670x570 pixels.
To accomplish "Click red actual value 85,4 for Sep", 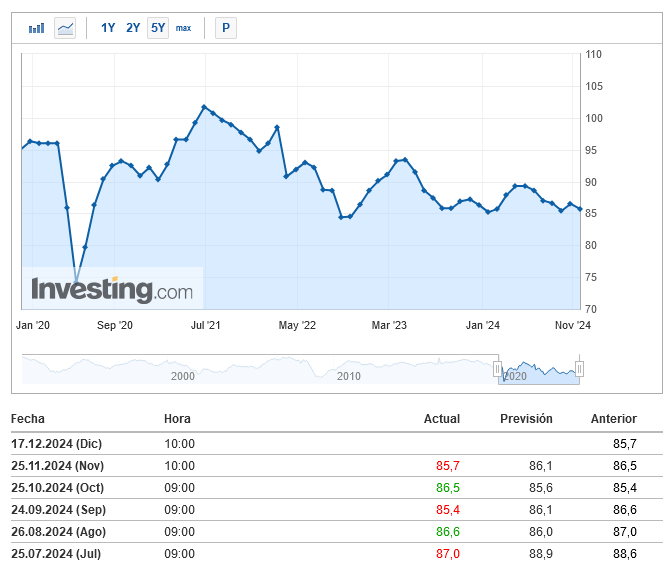I will (448, 510).
